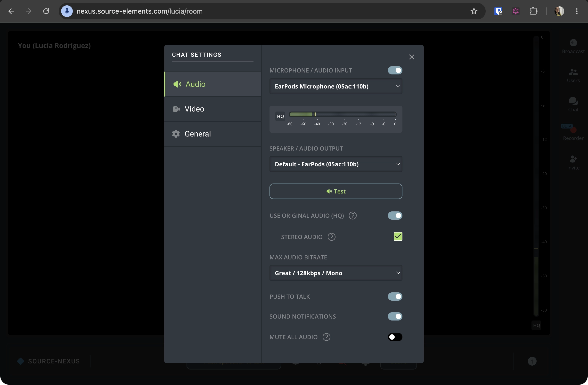Screen dimensions: 588x385
Task: Disable Push To Talk toggle
Action: click(395, 296)
